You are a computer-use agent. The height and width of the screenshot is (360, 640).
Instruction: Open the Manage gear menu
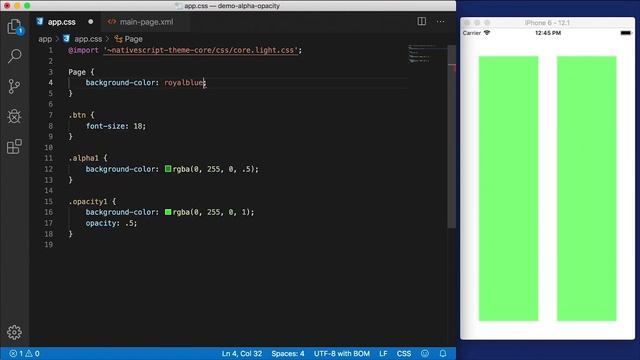(14, 332)
